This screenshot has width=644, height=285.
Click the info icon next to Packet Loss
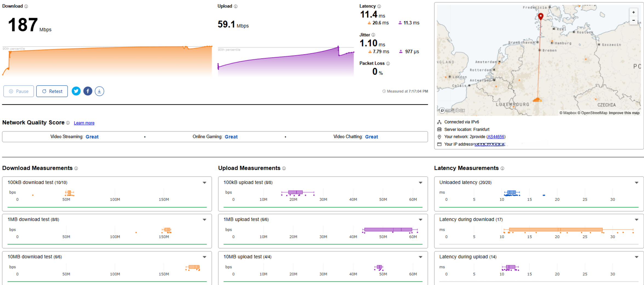click(x=388, y=64)
